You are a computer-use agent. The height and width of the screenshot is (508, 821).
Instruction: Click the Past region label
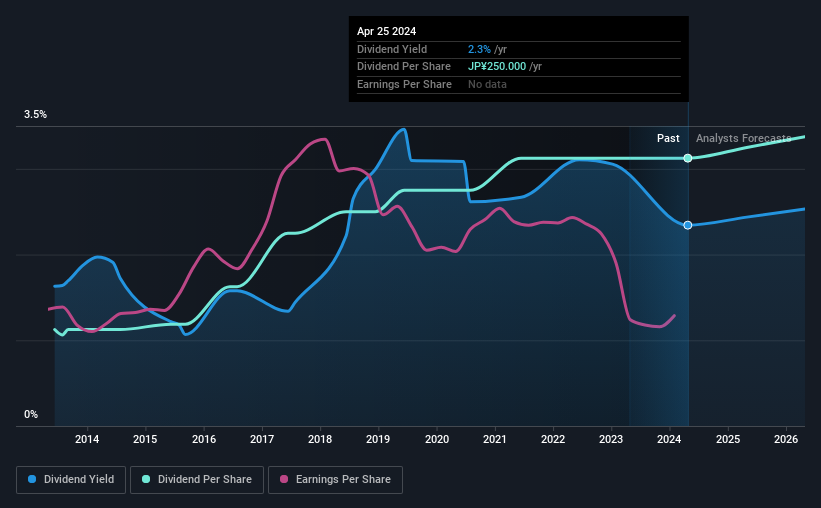click(x=668, y=138)
